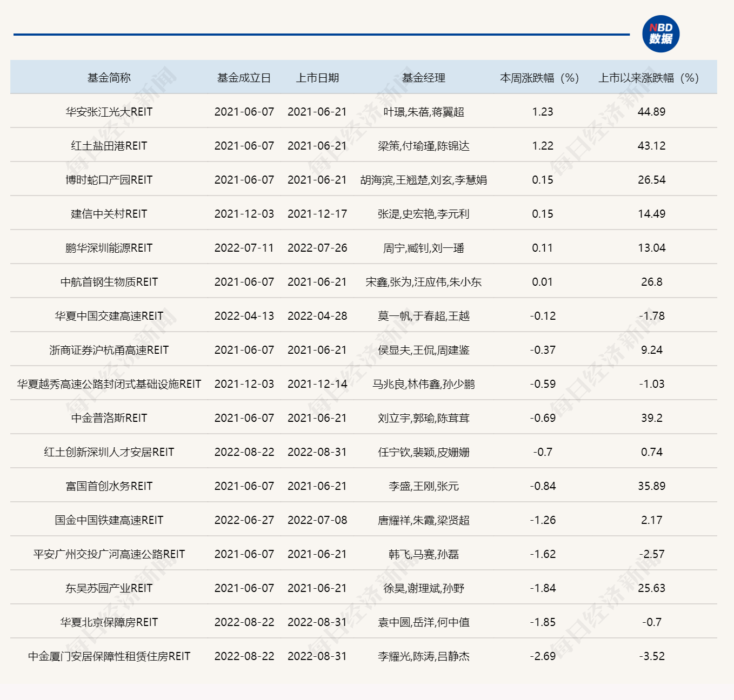Click manager cell 任宁钦,裴颖,皮姗姗
The image size is (734, 700).
click(424, 452)
